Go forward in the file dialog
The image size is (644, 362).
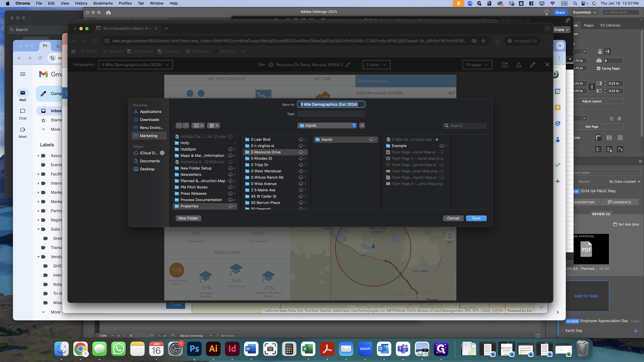point(186,125)
